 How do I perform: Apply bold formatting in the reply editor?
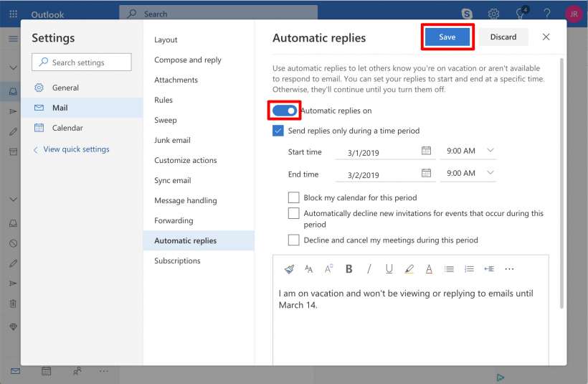[349, 269]
